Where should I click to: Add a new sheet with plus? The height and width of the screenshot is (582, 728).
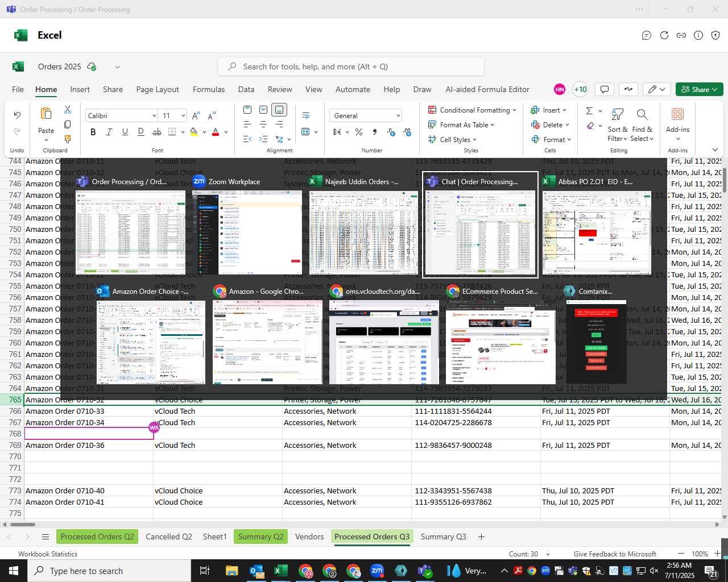(481, 537)
